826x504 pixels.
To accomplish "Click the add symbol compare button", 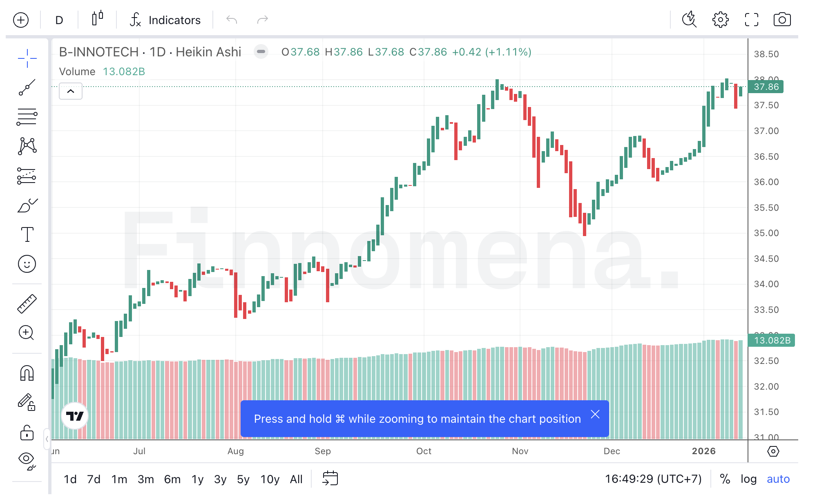I will [21, 20].
